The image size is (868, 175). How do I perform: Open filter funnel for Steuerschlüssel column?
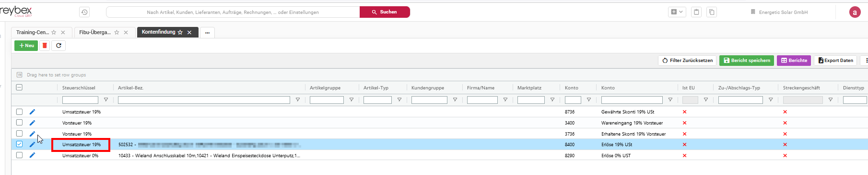click(x=106, y=100)
